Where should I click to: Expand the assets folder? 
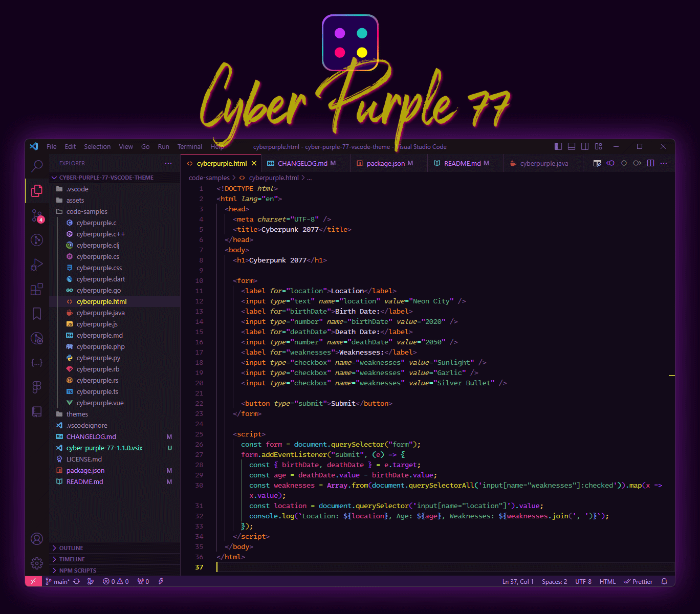pos(115,200)
